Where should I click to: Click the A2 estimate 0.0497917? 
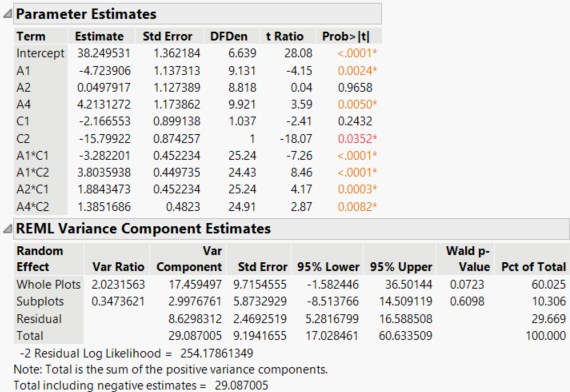pyautogui.click(x=104, y=88)
